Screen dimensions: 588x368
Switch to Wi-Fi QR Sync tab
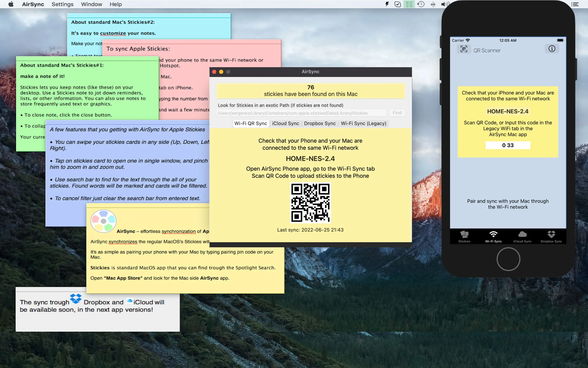pos(251,124)
